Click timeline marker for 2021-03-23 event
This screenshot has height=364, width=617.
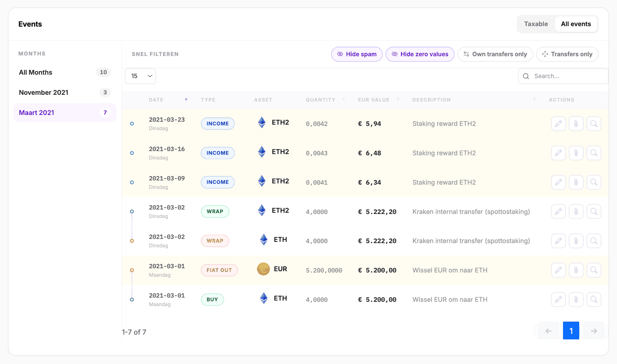[132, 124]
